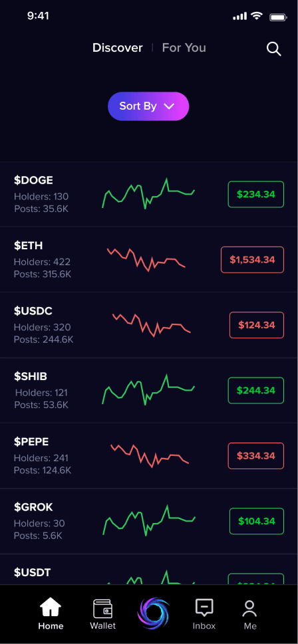Select the $124.34 USDC price button
The image size is (298, 644).
tap(257, 325)
